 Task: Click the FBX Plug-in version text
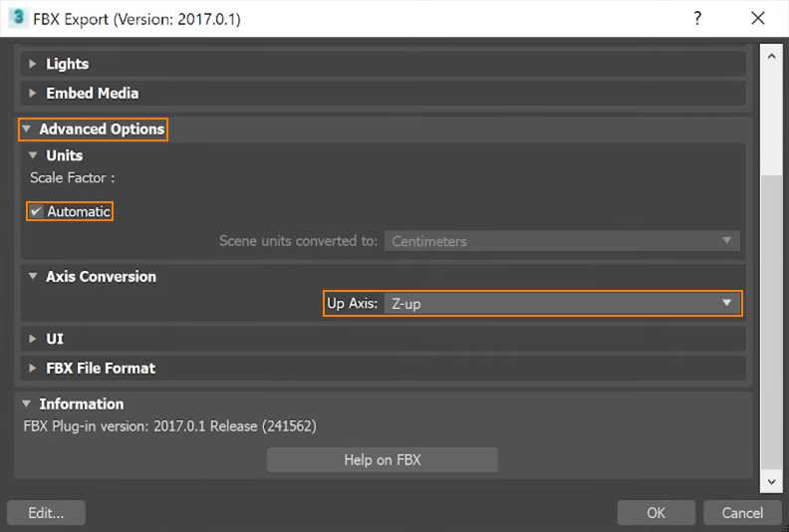pos(170,426)
